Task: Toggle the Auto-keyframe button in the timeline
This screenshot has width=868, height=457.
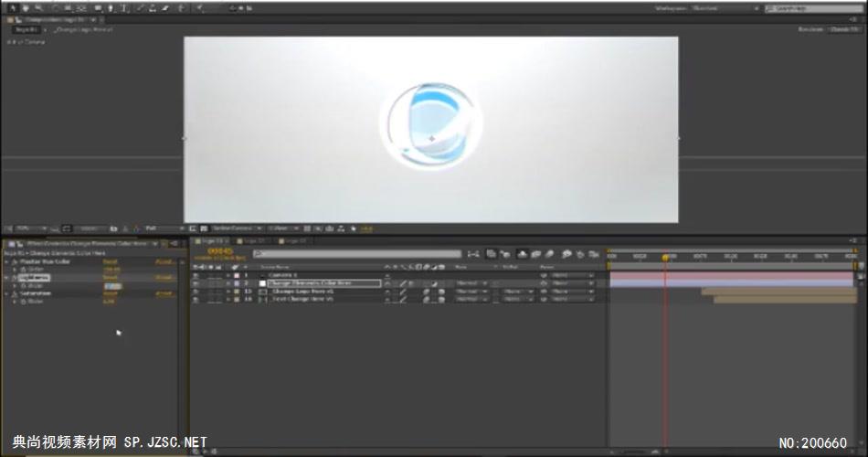Action: point(581,254)
